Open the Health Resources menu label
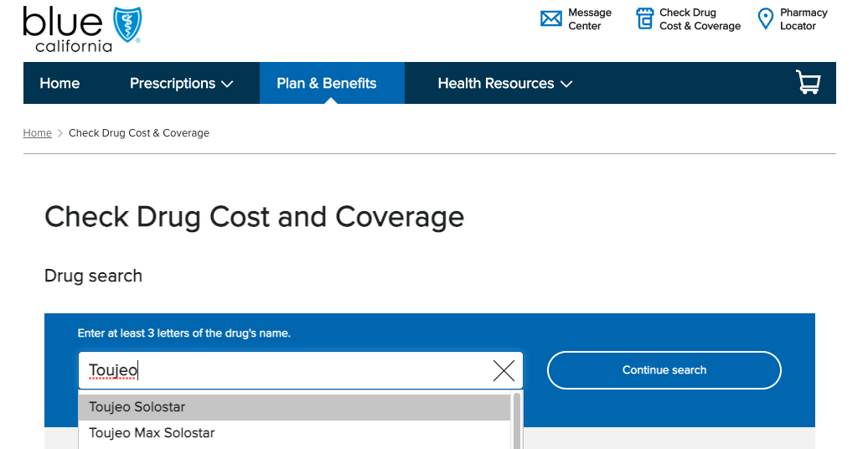The width and height of the screenshot is (868, 449). 496,83
